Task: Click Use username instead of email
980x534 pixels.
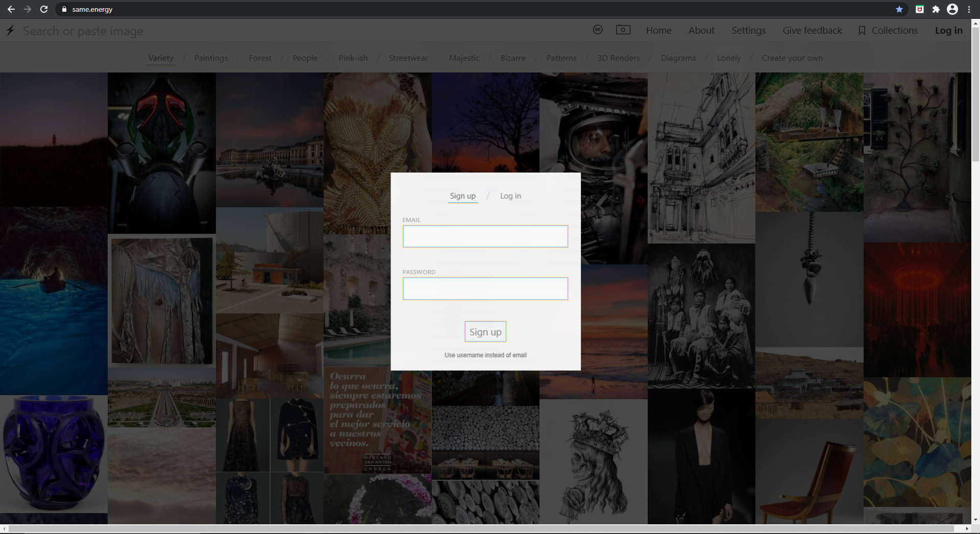Action: tap(485, 355)
